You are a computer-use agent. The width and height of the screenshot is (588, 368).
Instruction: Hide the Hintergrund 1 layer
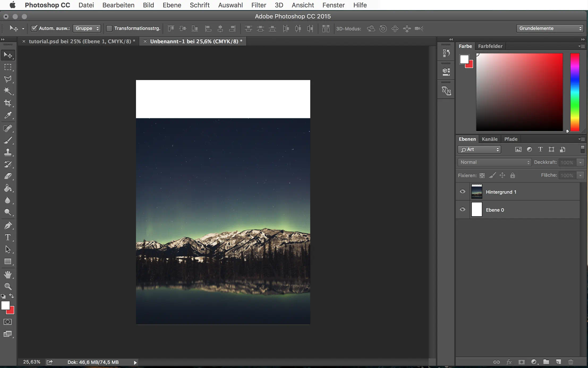pos(462,191)
